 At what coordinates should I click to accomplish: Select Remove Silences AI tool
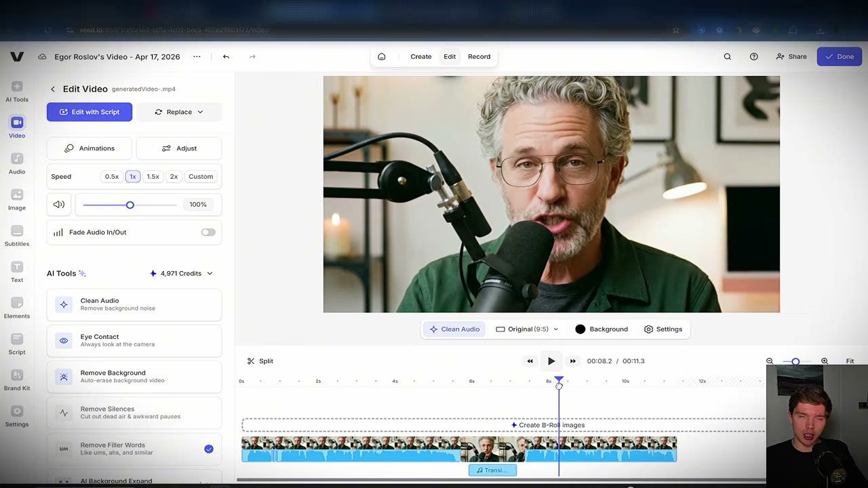134,413
